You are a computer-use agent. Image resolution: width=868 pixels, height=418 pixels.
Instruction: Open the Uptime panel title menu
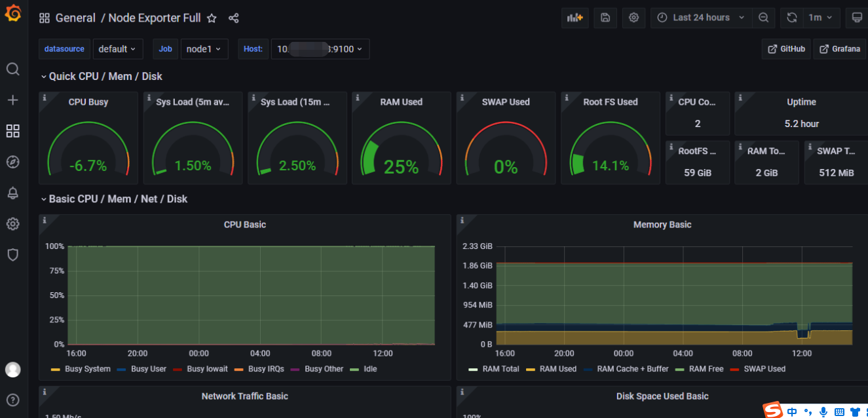coord(801,102)
